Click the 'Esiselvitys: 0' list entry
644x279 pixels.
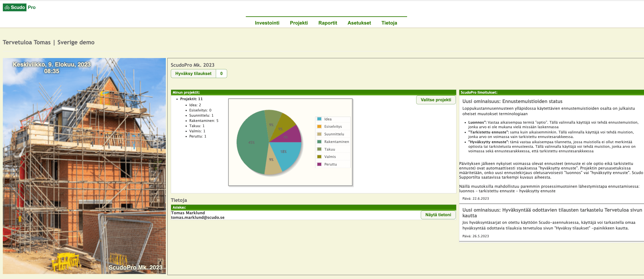(200, 110)
